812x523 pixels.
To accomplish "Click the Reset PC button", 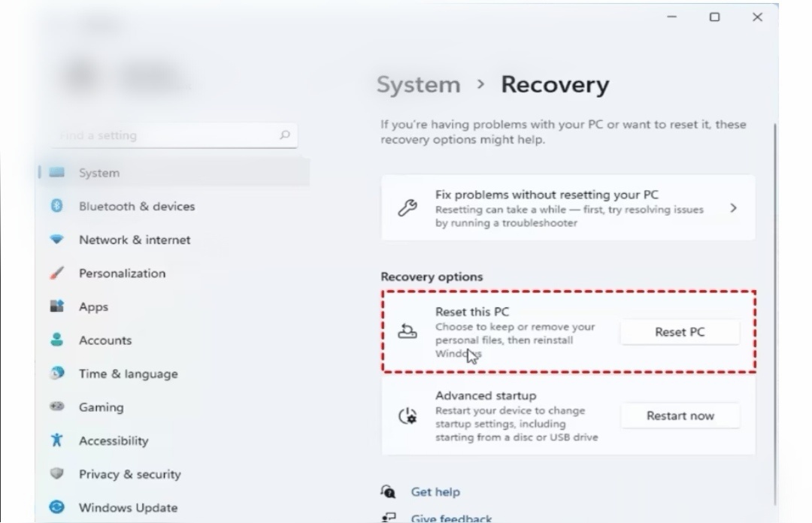I will click(x=679, y=331).
